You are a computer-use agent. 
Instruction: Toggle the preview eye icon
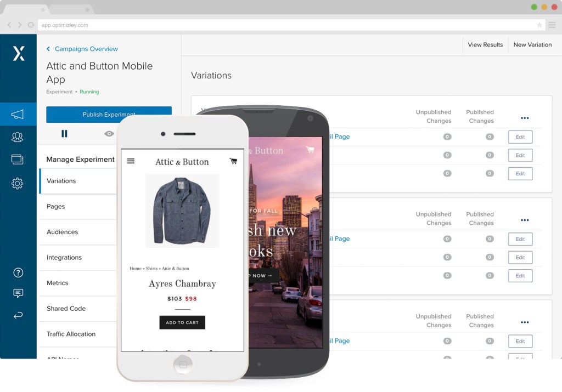click(x=109, y=134)
